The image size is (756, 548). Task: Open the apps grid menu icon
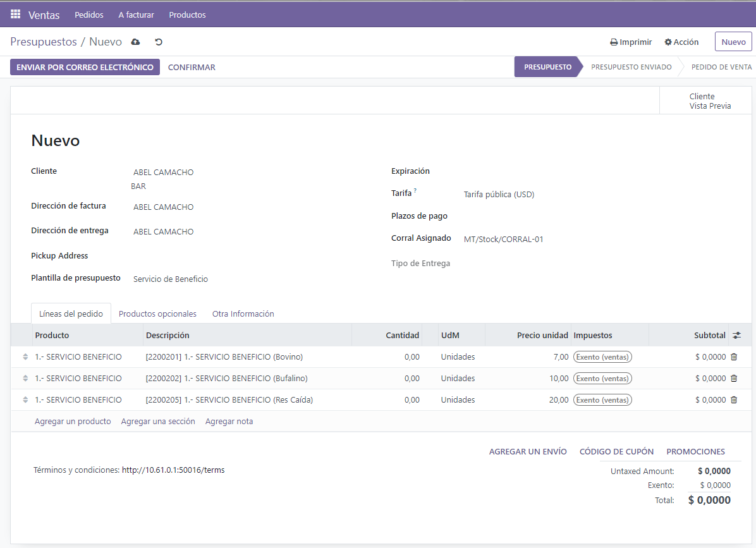pos(15,14)
